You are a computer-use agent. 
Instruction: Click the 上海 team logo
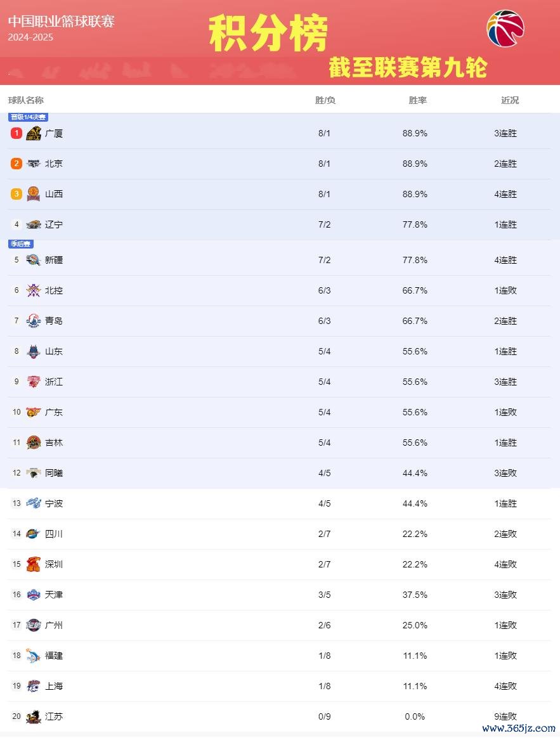pyautogui.click(x=34, y=686)
